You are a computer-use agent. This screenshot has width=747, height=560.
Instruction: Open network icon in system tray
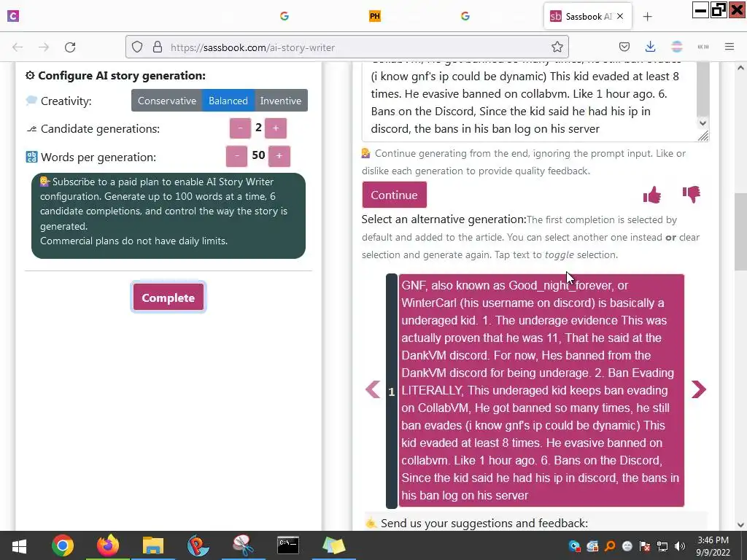(x=662, y=546)
